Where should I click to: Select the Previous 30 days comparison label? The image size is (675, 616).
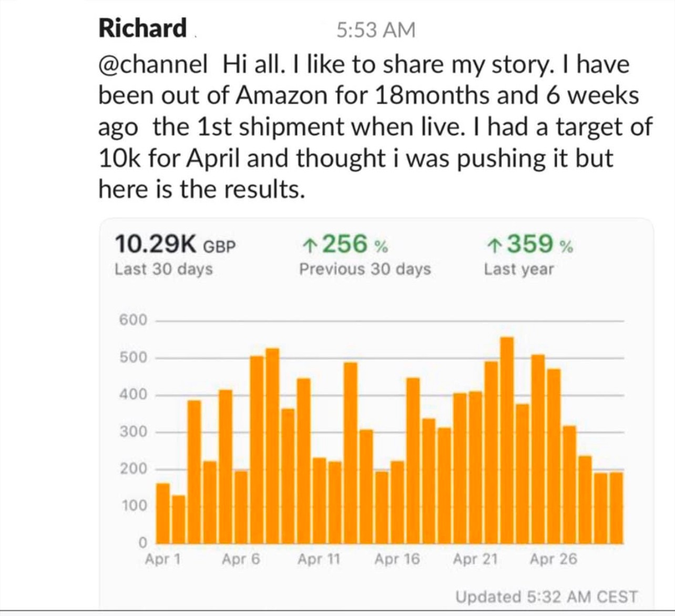pyautogui.click(x=365, y=269)
